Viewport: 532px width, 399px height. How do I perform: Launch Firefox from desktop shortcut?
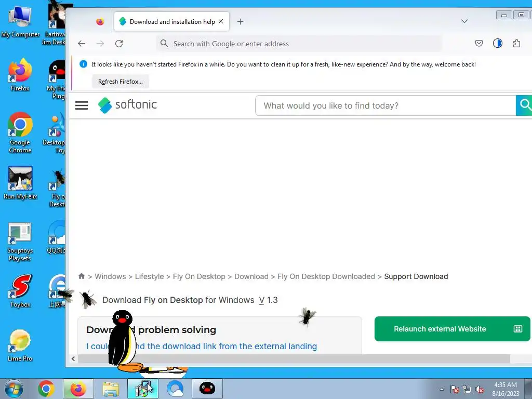(x=20, y=75)
